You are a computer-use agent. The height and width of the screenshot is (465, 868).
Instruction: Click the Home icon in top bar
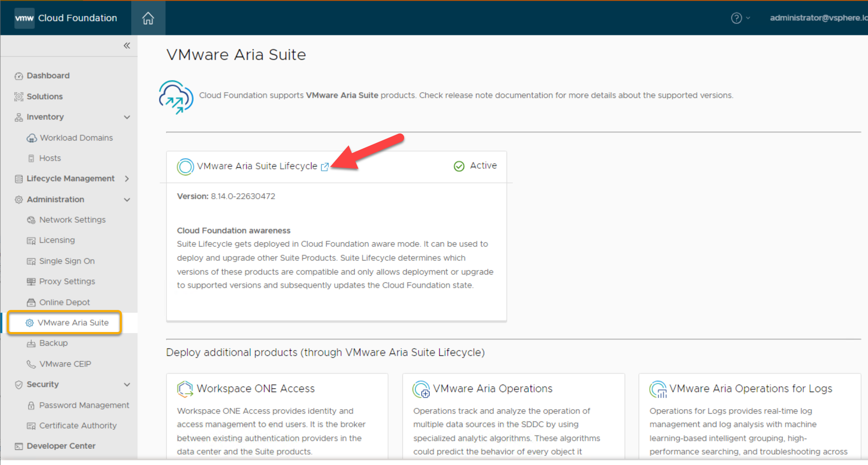[148, 18]
